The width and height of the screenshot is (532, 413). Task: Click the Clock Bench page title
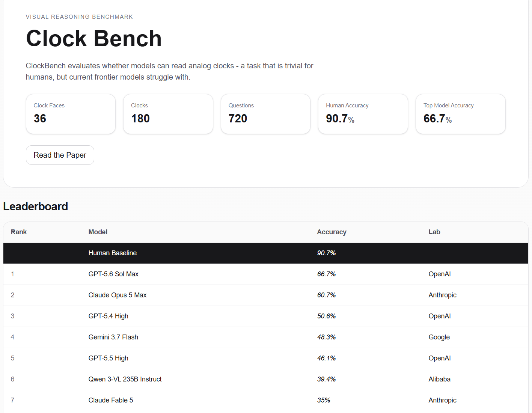coord(94,38)
